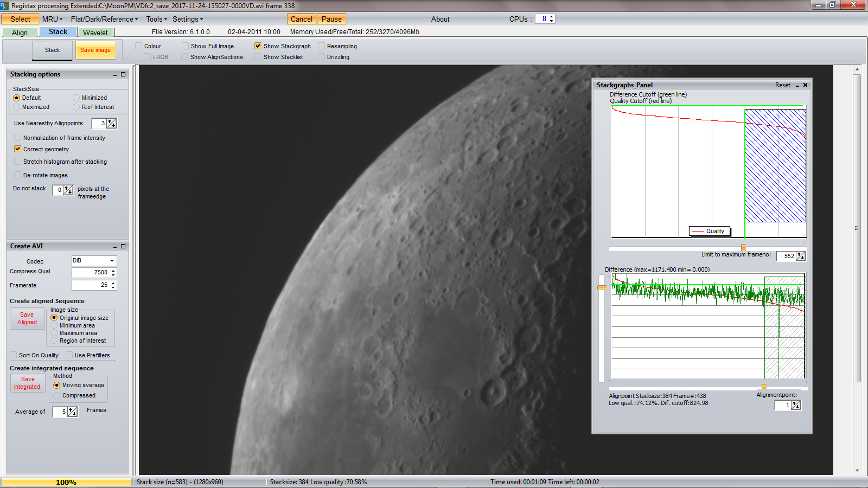Click the Do not stack pixels spinner
Image resolution: width=868 pixels, height=488 pixels.
coord(68,190)
